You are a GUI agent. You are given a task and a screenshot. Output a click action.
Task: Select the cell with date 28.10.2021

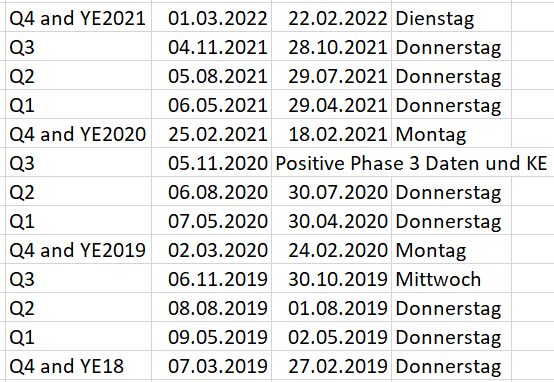tap(331, 47)
